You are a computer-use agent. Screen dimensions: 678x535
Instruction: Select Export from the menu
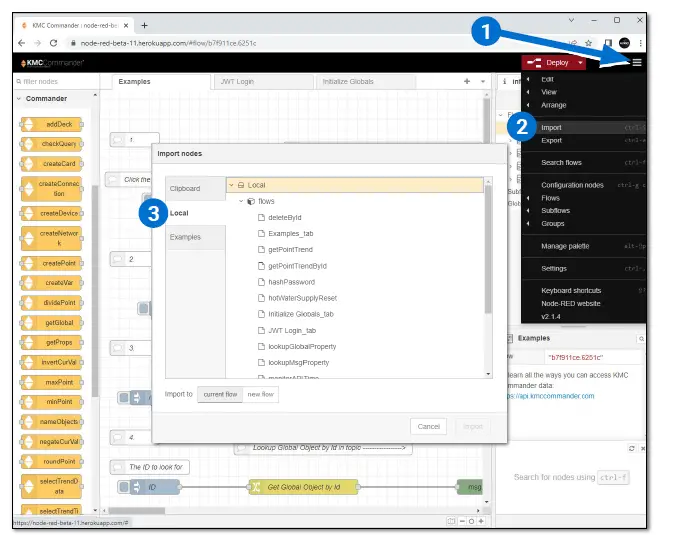552,141
